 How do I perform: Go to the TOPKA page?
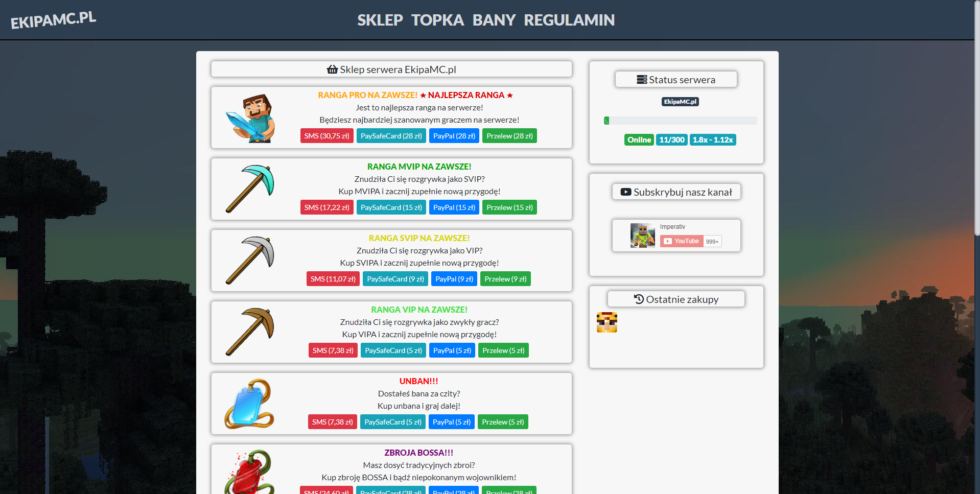(437, 20)
